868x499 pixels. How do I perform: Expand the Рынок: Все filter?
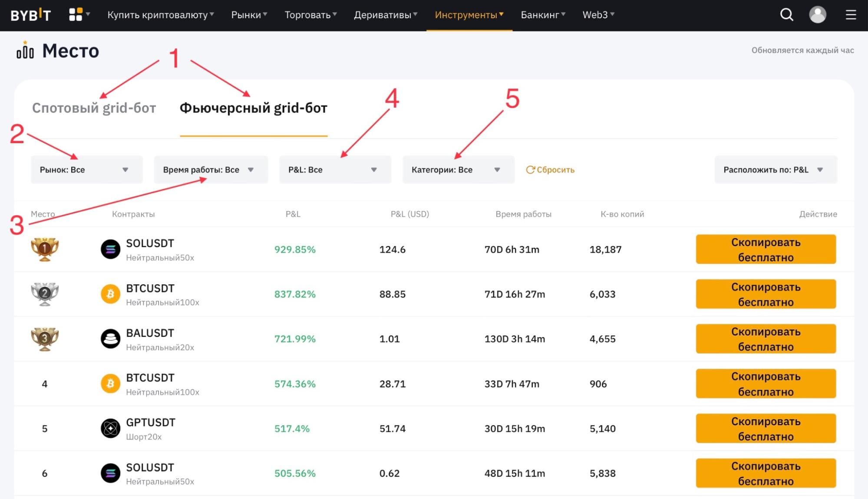[x=87, y=170]
